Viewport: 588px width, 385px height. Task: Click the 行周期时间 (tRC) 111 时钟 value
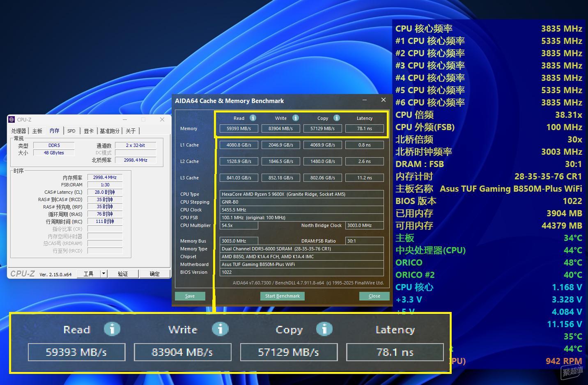point(105,221)
